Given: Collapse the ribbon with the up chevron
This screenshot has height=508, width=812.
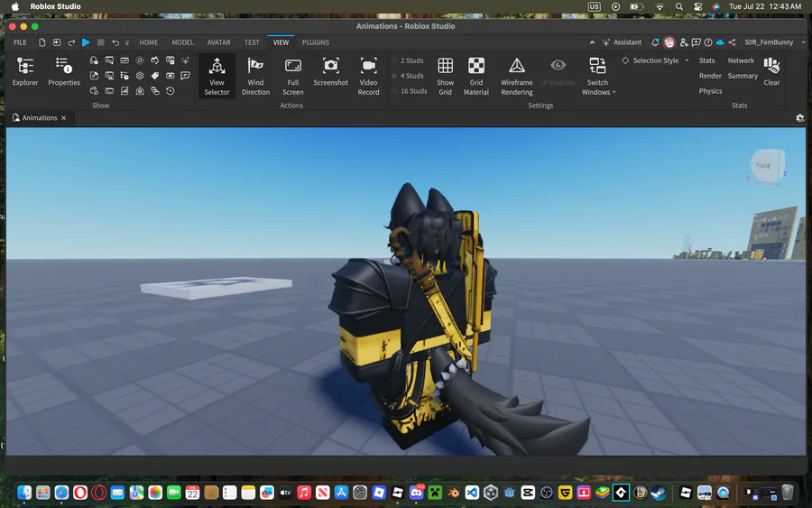Looking at the screenshot, I should [x=592, y=42].
